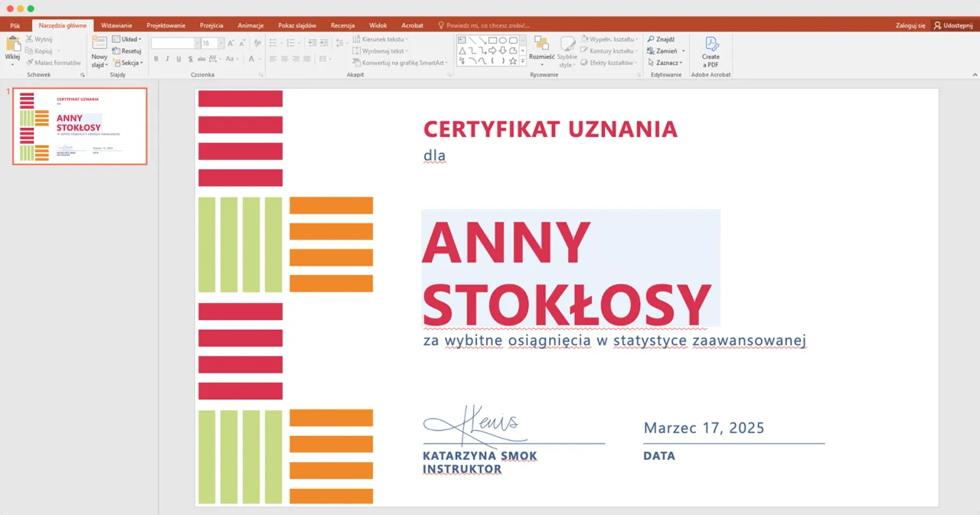
Task: Pick the star shape in the gallery
Action: pos(513,61)
